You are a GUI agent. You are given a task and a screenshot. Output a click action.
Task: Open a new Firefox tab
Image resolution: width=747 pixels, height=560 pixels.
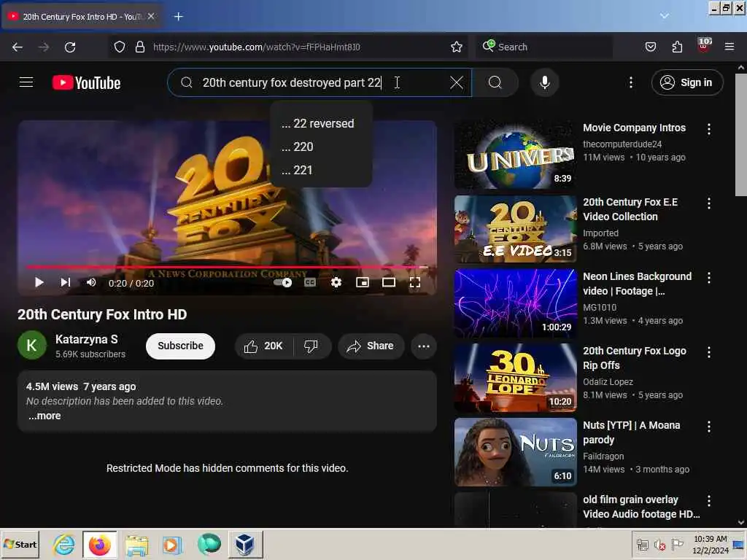pos(178,17)
